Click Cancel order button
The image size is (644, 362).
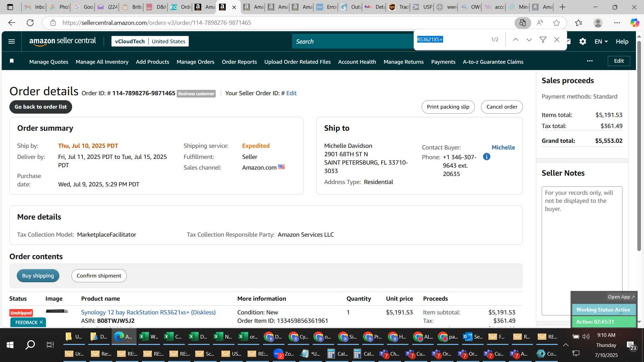coord(501,107)
